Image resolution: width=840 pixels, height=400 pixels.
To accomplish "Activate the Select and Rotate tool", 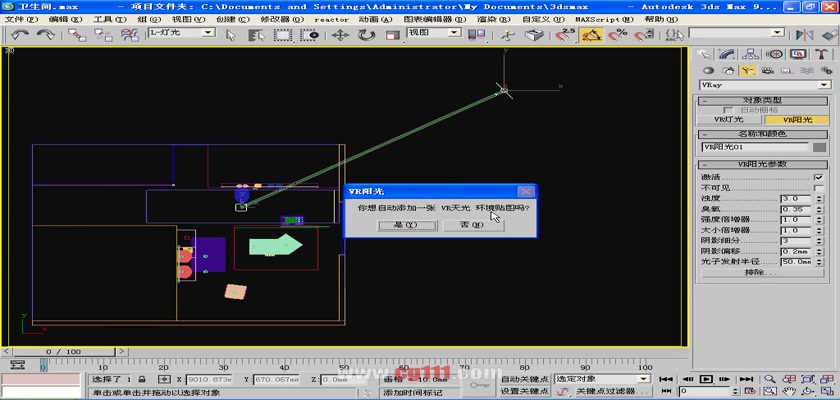I will [x=366, y=35].
